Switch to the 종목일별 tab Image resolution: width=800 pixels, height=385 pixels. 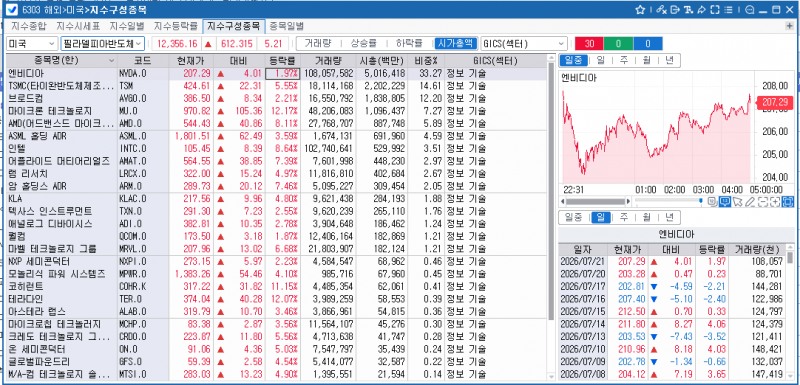coord(286,26)
